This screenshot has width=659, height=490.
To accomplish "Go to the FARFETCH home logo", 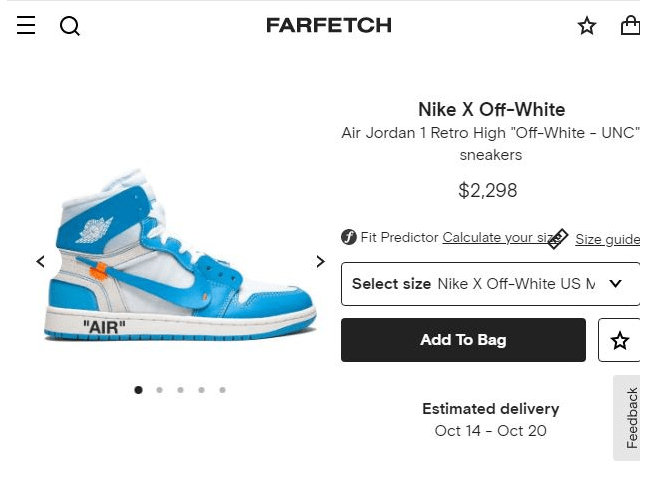I will [329, 26].
